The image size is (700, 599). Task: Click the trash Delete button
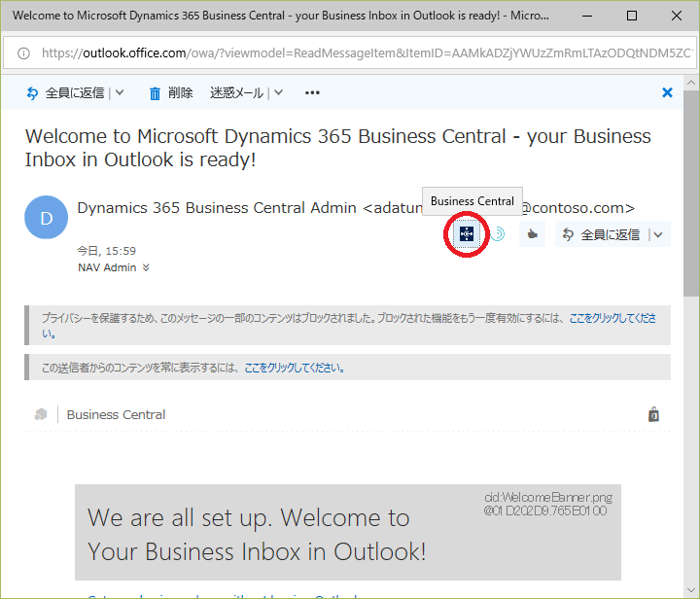click(x=171, y=92)
